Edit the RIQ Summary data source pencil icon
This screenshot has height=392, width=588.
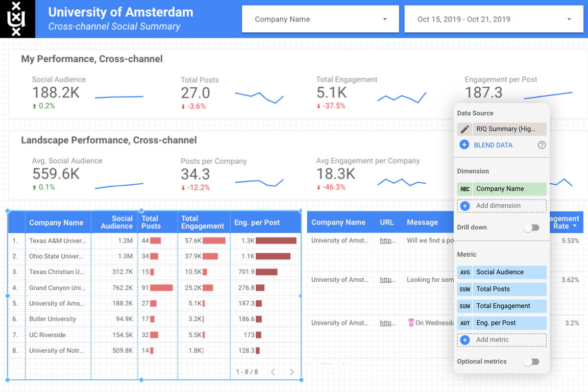pyautogui.click(x=465, y=129)
